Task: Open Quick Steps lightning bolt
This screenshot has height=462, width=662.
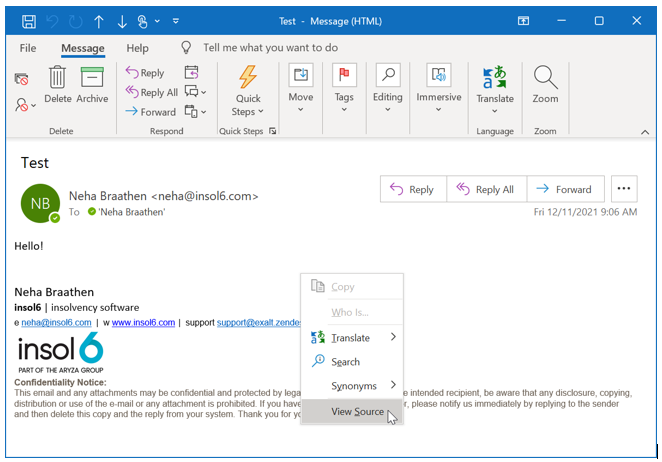Action: [247, 79]
